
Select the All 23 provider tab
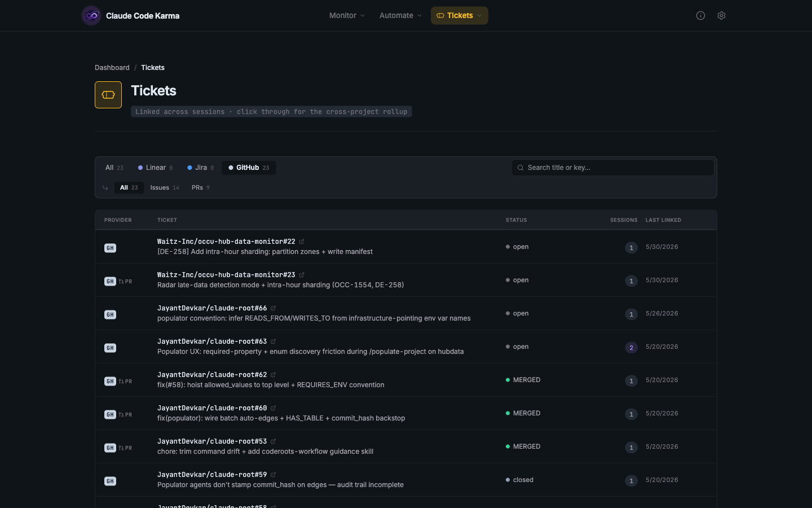(114, 168)
